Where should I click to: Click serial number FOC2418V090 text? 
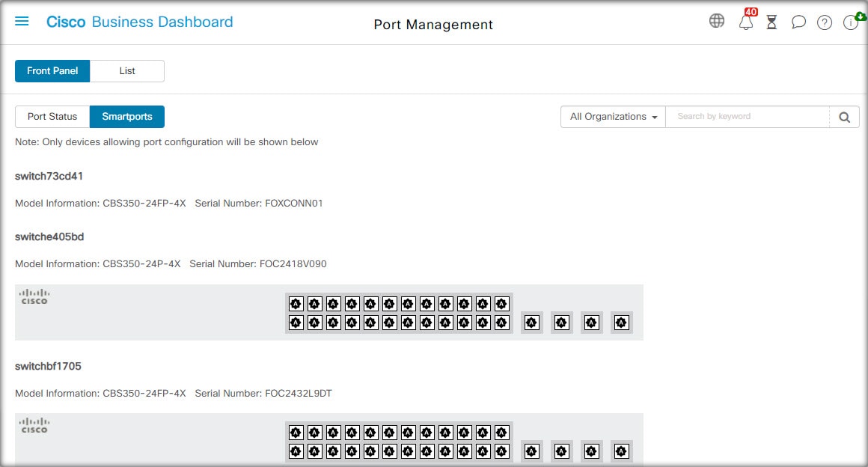[293, 263]
